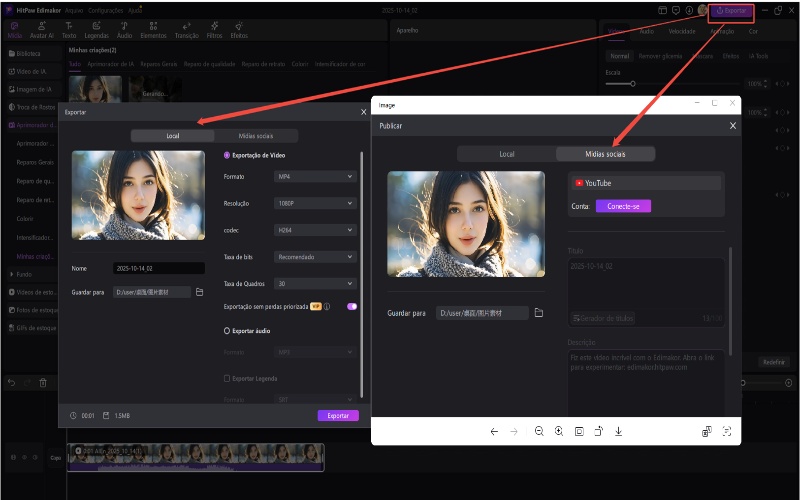
Task: Click the Redefinir button
Action: tap(773, 362)
